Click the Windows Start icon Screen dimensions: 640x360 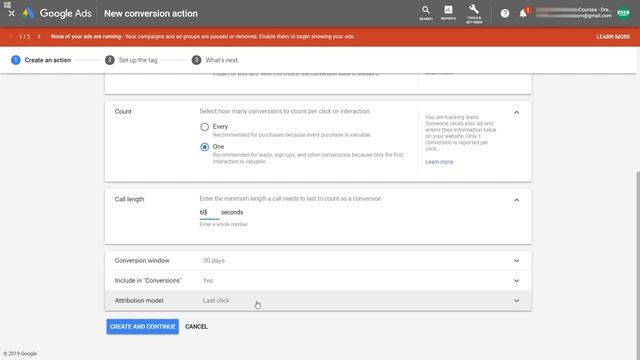(7, 4)
